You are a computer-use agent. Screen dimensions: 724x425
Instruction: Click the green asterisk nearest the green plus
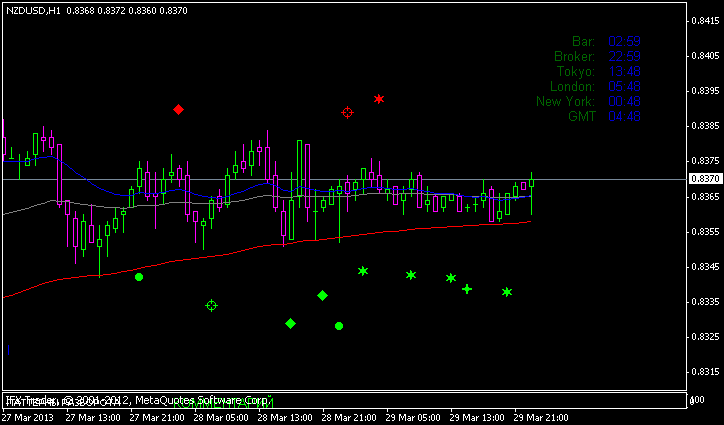pos(451,278)
